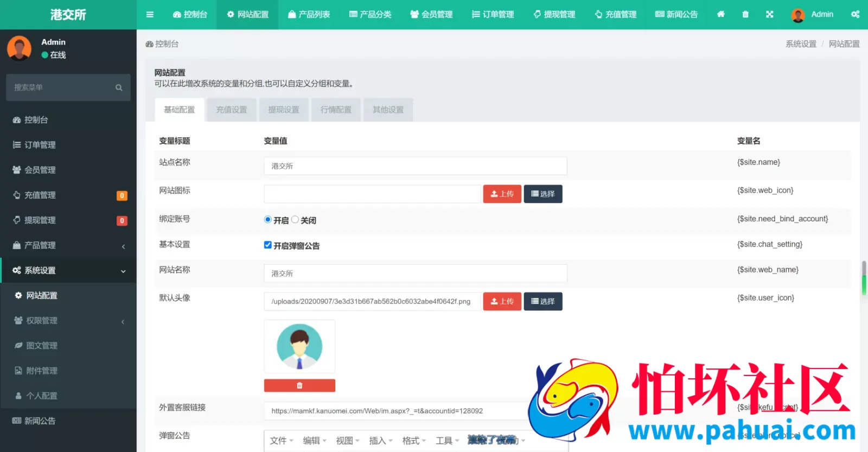Open 附件管理 sidebar item

click(68, 371)
